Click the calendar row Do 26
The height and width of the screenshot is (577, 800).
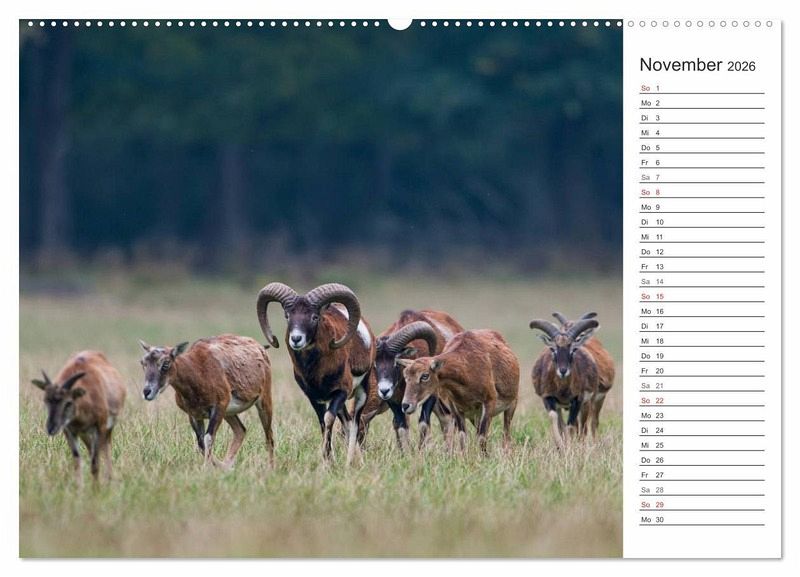[702, 460]
